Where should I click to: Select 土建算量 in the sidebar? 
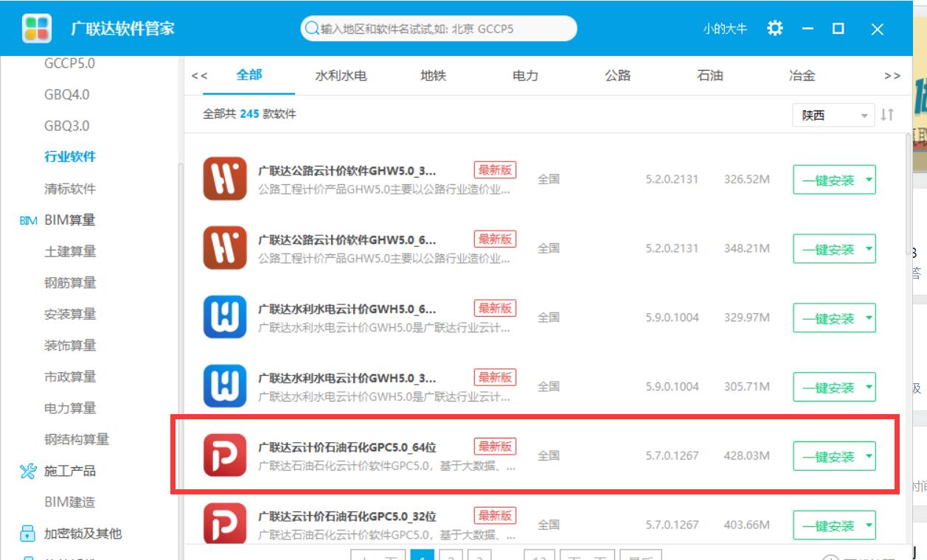[x=70, y=251]
